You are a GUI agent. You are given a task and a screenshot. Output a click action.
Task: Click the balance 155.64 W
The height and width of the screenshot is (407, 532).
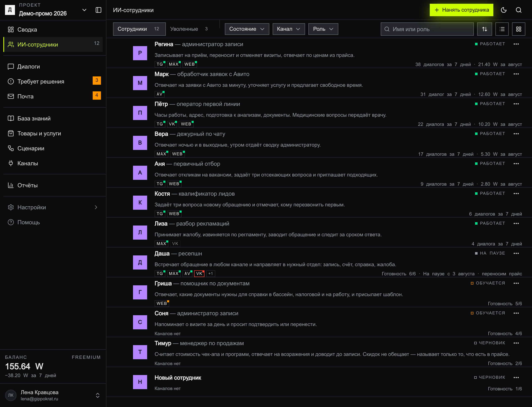click(x=24, y=366)
